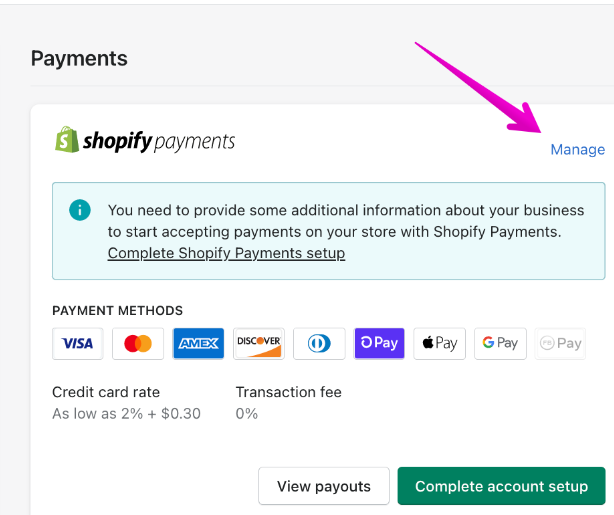
Task: Click the purple Shop Pay icon
Action: point(379,343)
